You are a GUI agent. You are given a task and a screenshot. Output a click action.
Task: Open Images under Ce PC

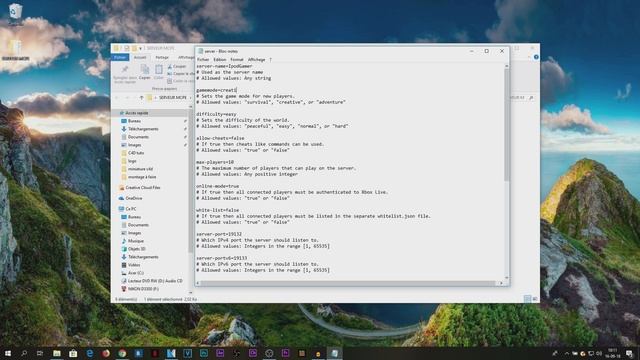[134, 233]
